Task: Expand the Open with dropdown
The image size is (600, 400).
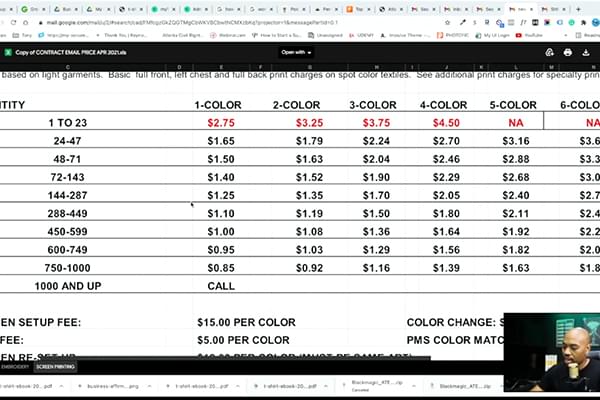Action: (296, 51)
